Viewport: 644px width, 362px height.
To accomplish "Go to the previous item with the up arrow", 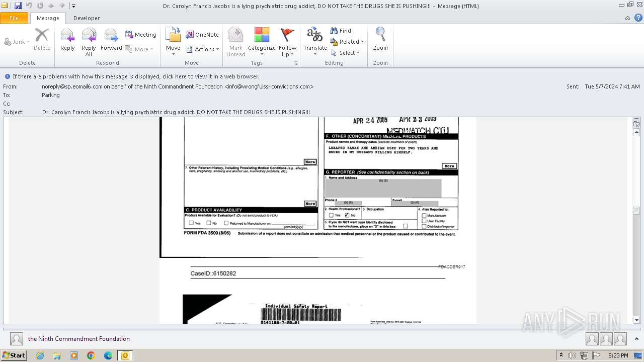I will coord(51,6).
